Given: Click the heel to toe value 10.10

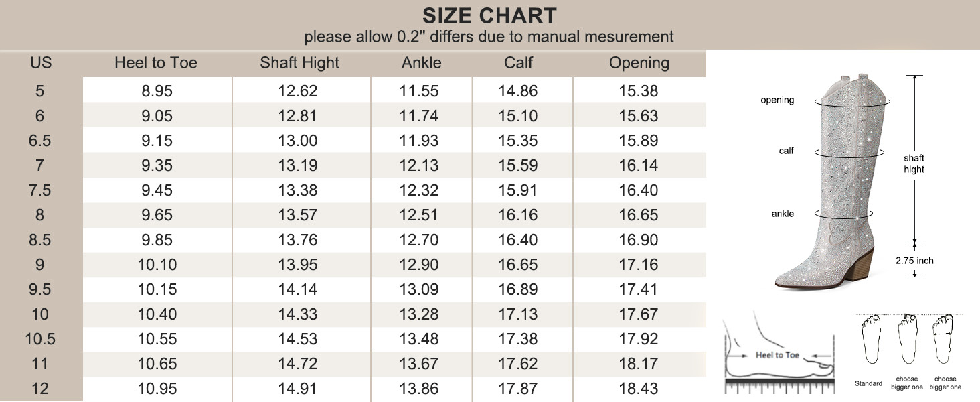Looking at the screenshot, I should click(x=157, y=265).
